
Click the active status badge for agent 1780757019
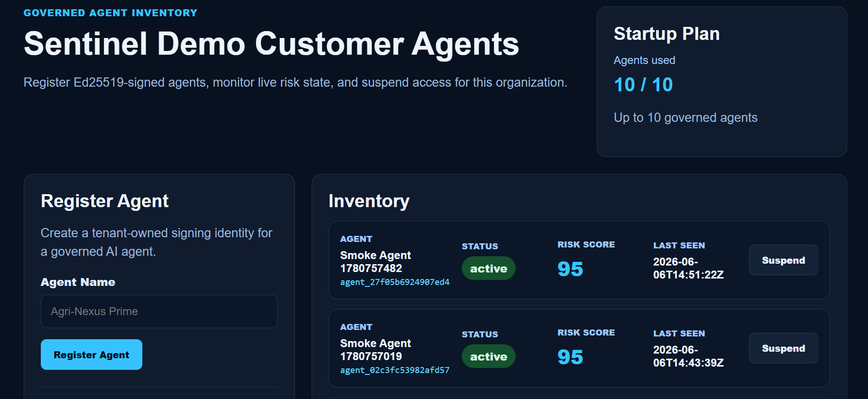coord(488,356)
